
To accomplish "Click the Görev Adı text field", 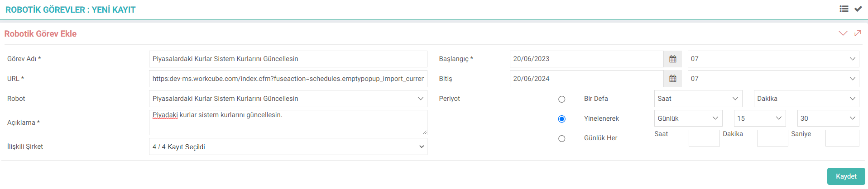I will [288, 59].
